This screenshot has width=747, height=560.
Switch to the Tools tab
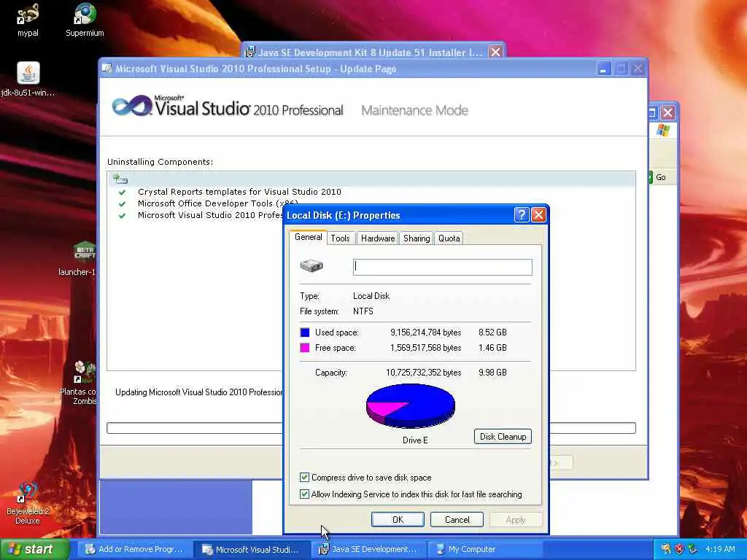coord(340,238)
